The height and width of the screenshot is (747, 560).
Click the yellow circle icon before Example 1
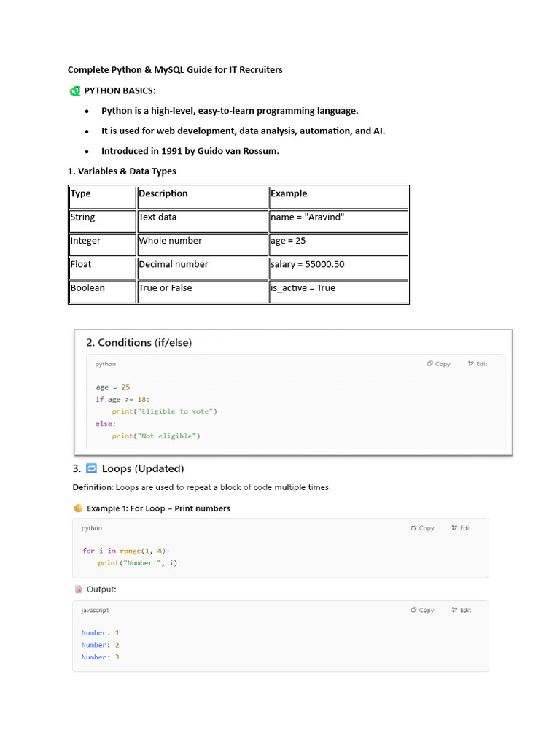77,508
